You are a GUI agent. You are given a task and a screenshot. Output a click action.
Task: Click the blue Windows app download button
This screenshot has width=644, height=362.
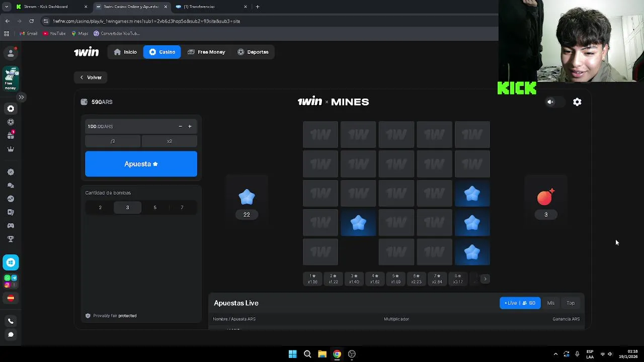pyautogui.click(x=11, y=262)
